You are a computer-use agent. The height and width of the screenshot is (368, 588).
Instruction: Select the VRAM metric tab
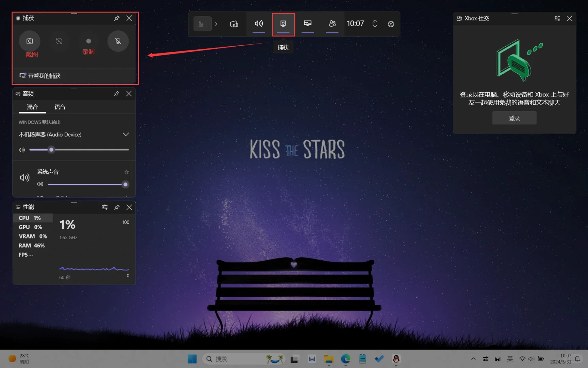(x=33, y=236)
